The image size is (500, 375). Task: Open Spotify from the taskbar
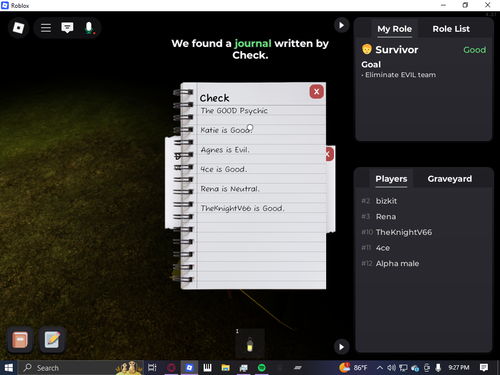coord(262,368)
